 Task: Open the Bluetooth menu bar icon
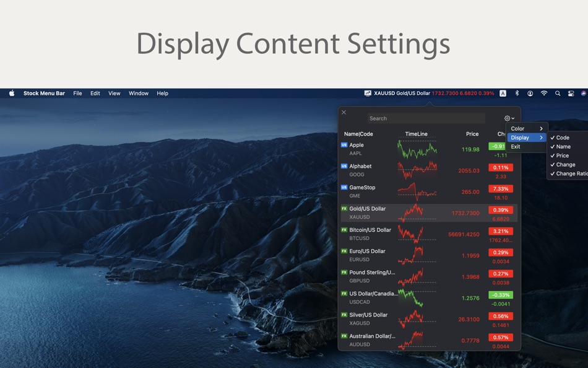517,93
